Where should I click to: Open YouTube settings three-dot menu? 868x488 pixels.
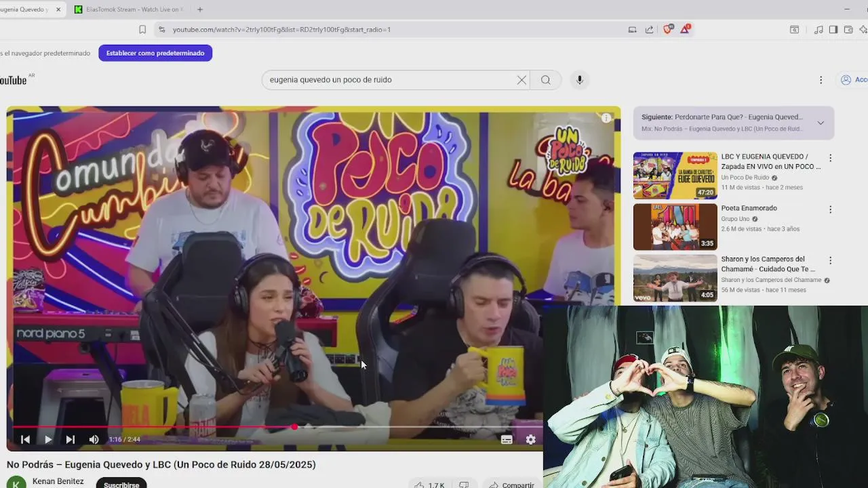(821, 80)
